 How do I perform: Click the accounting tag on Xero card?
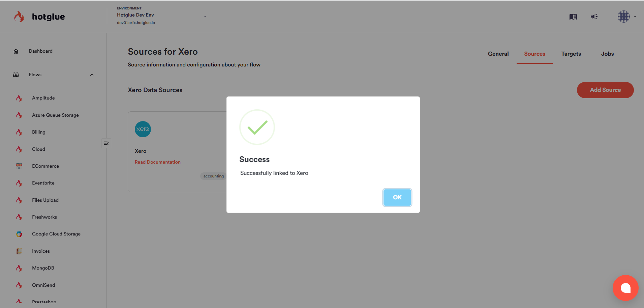(213, 176)
